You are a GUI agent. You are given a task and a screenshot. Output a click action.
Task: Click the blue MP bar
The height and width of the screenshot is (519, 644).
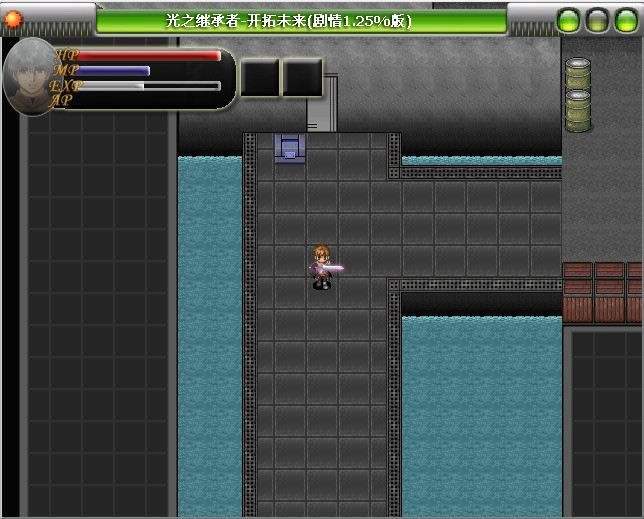pyautogui.click(x=113, y=71)
